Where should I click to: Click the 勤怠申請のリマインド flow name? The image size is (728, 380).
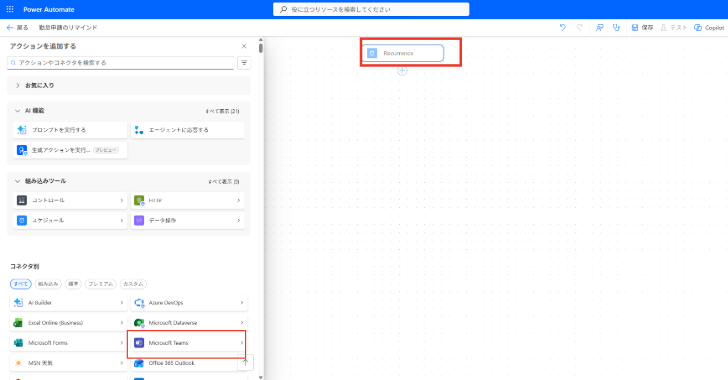(x=68, y=27)
